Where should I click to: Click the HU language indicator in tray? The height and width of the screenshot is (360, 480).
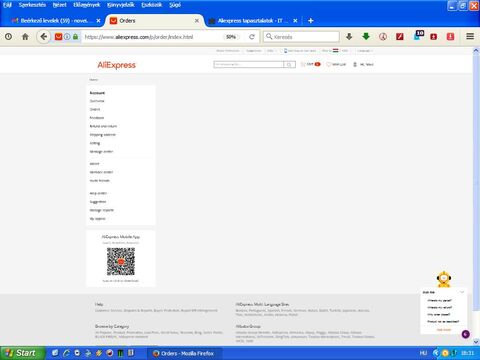pyautogui.click(x=423, y=353)
